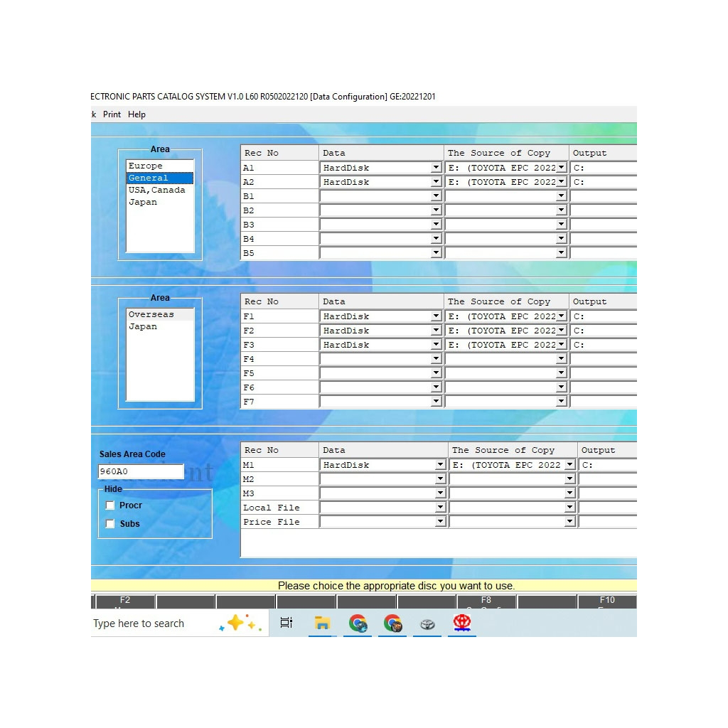Open the Data dropdown for row F1
Viewport: 728px width, 728px height.
436,316
